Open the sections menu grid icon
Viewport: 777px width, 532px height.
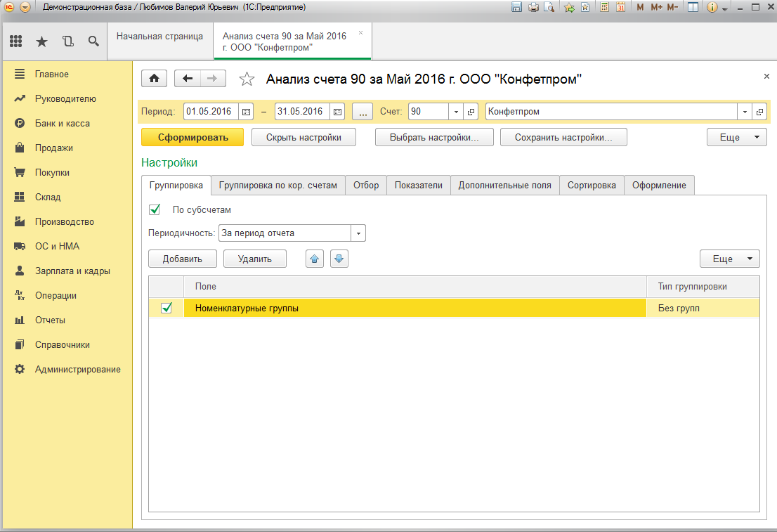(16, 41)
